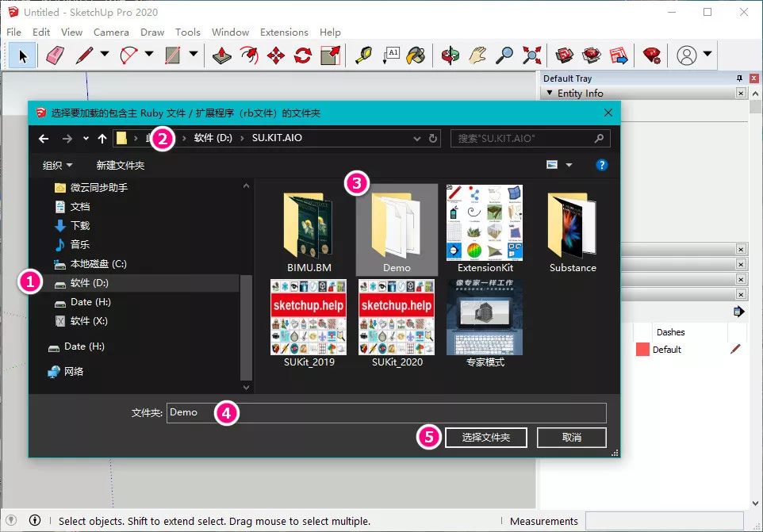Go up one folder level
Image resolution: width=763 pixels, height=532 pixels.
tap(102, 139)
